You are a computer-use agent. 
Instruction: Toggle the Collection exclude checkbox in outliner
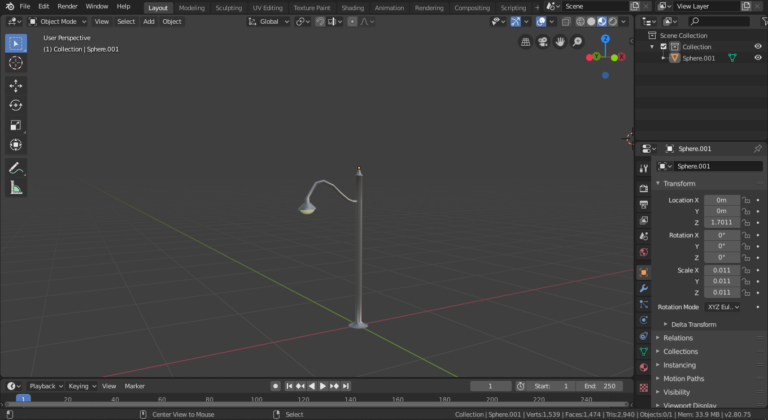pos(663,47)
